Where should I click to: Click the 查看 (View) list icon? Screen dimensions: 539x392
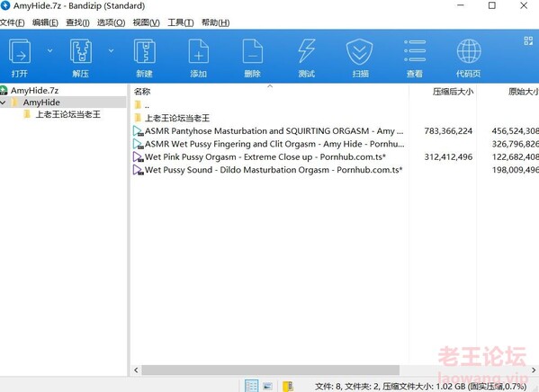pos(415,51)
